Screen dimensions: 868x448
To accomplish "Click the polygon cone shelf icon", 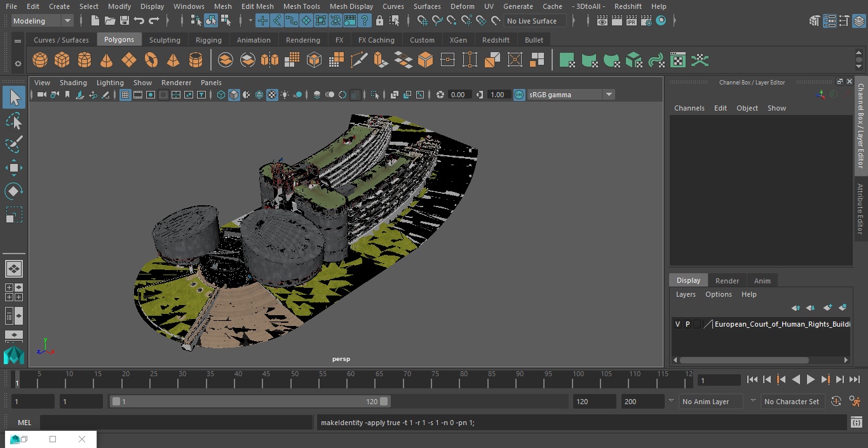I will click(x=107, y=60).
